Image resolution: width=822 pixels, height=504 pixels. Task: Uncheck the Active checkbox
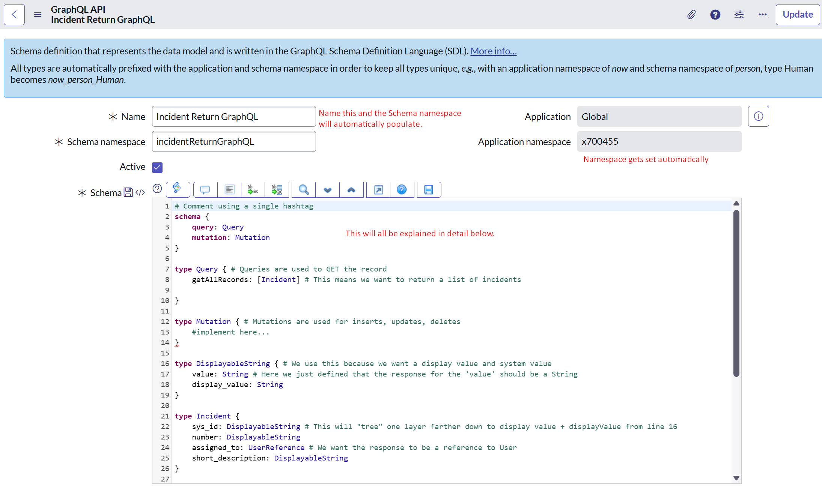(x=157, y=167)
